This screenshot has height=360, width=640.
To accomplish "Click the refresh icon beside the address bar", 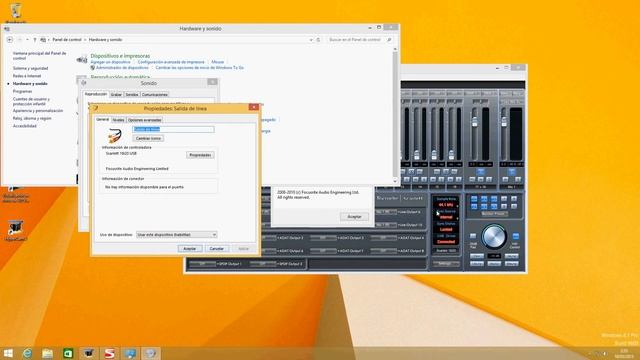I will (x=318, y=40).
